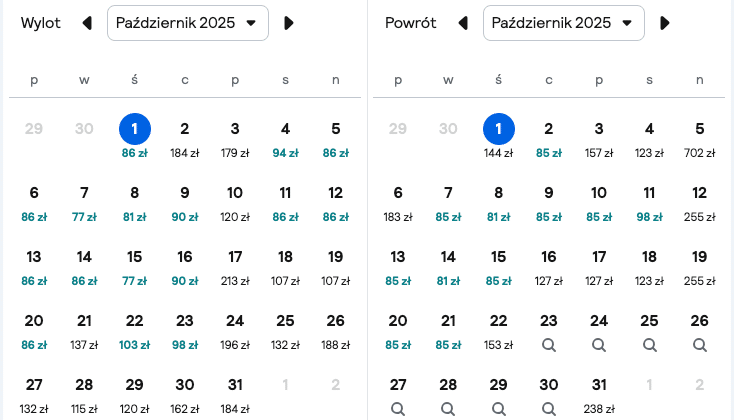Go to next month in Powrót calendar

665,23
